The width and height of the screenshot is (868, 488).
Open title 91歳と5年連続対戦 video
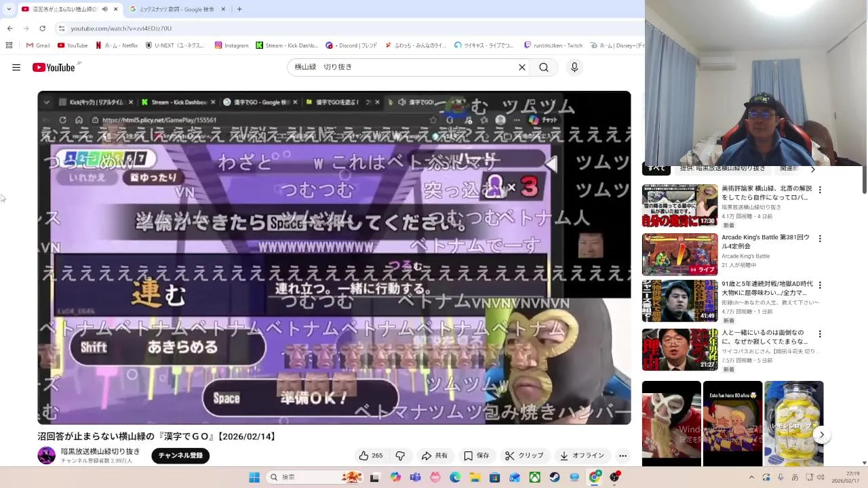tap(767, 288)
